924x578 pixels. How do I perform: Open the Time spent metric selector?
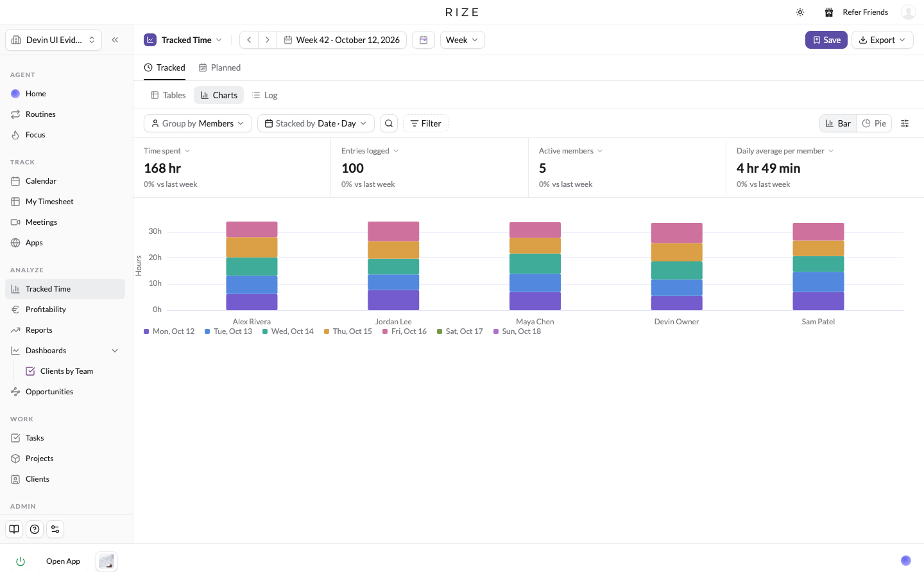[167, 151]
